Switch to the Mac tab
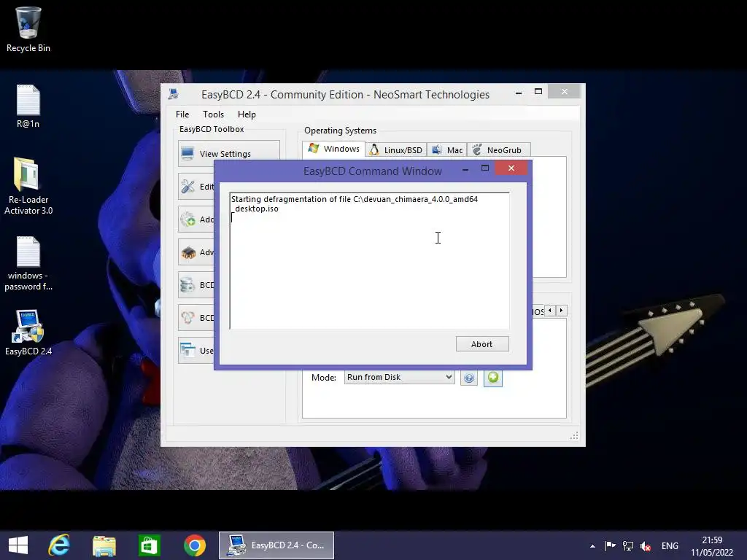 (447, 150)
